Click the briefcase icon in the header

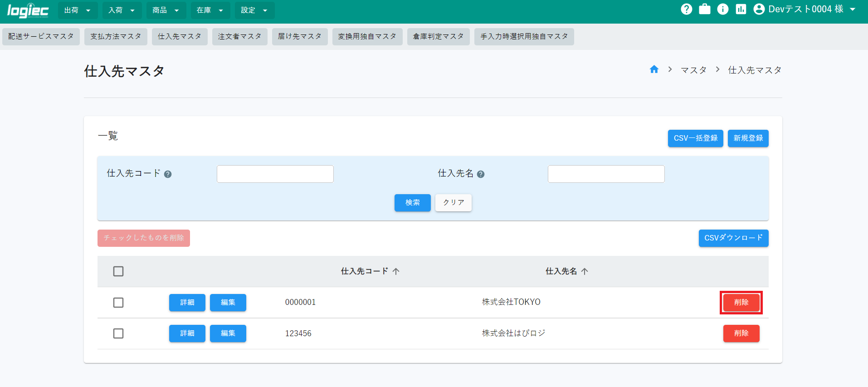pos(705,9)
